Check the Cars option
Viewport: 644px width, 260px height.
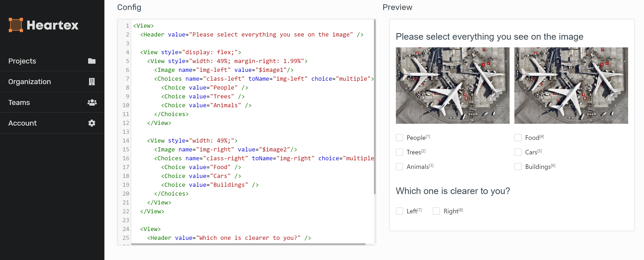tap(518, 152)
